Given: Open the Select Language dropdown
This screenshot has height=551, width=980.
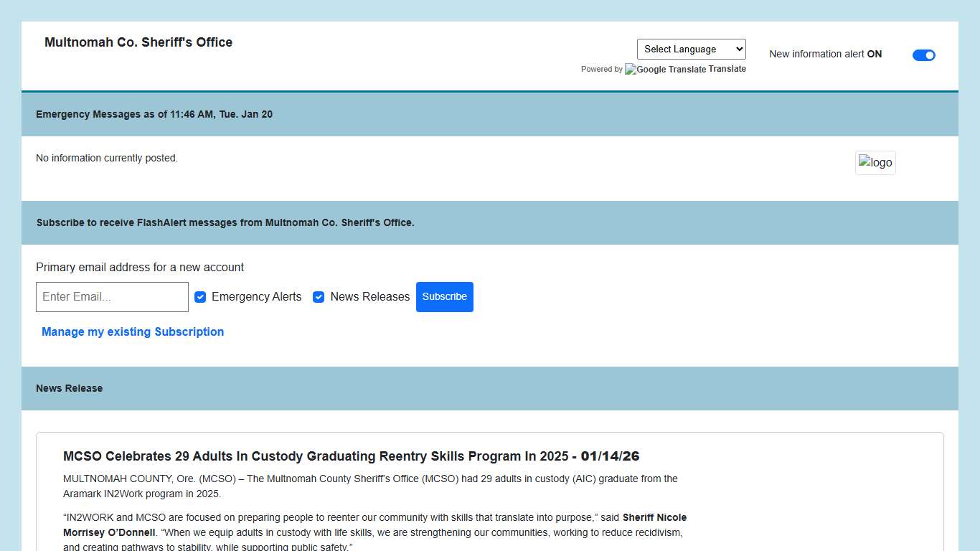Looking at the screenshot, I should [x=691, y=50].
